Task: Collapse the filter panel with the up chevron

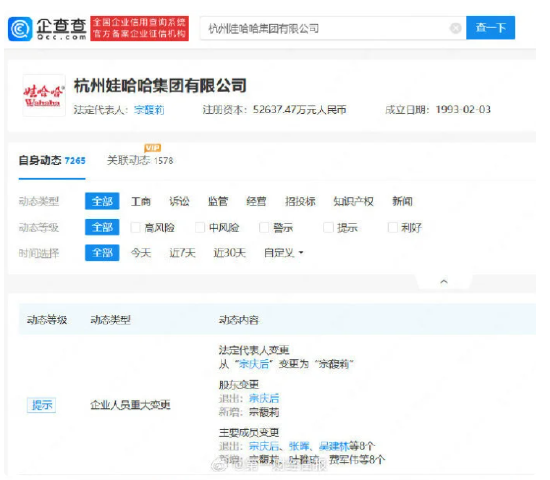Action: pos(444,281)
